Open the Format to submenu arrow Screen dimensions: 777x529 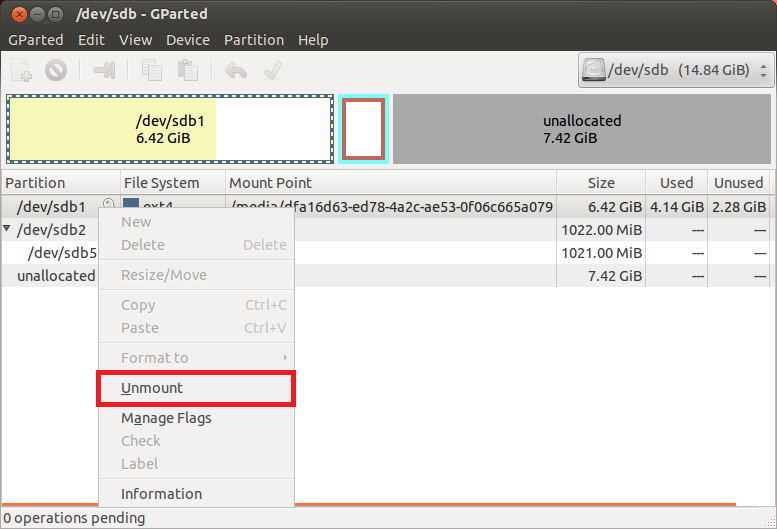pyautogui.click(x=285, y=358)
